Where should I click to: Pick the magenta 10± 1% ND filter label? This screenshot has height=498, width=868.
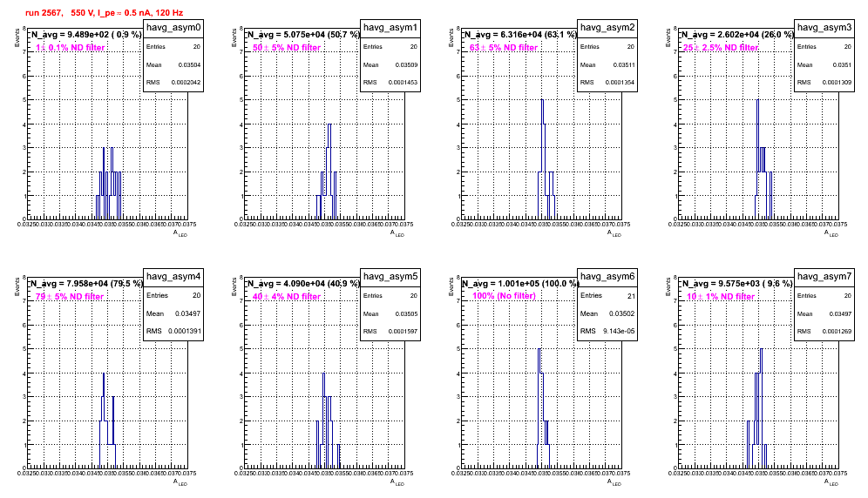(721, 297)
